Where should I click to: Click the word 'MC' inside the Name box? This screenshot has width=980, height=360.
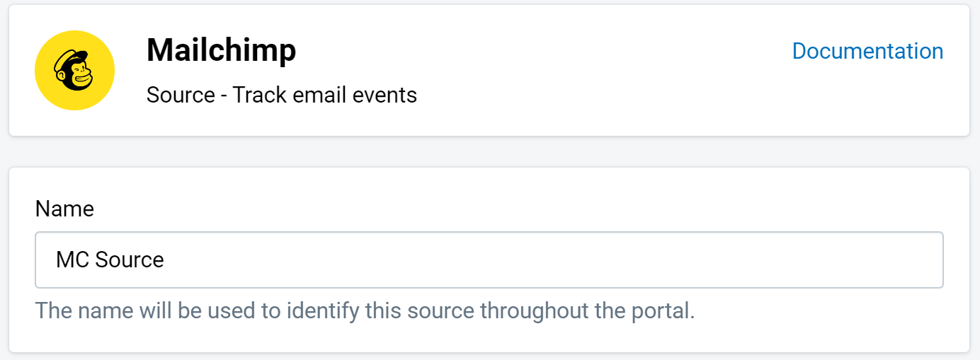click(72, 260)
